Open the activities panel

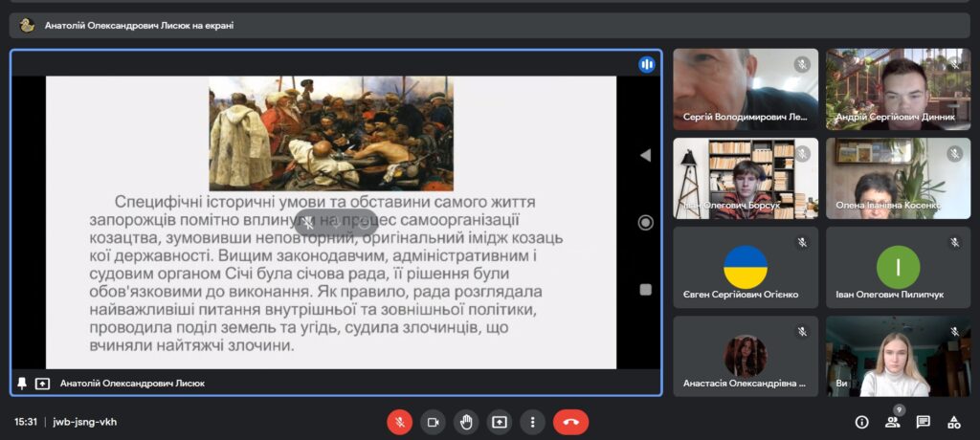pyautogui.click(x=953, y=422)
